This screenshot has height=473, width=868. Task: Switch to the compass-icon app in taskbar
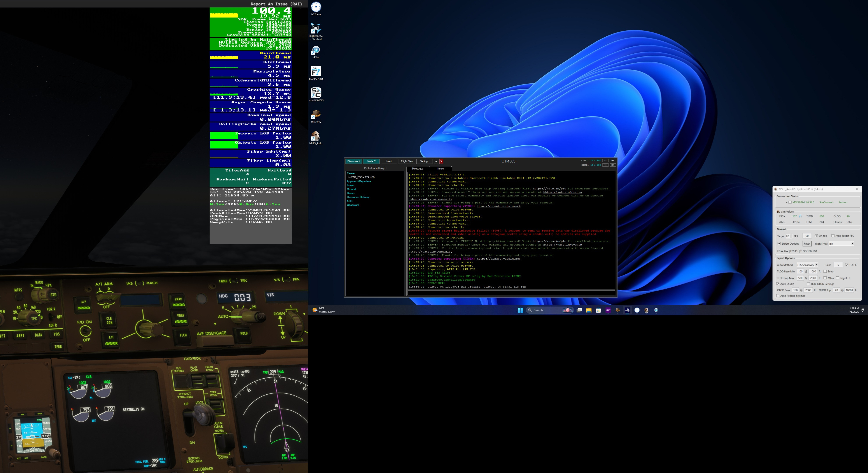(x=637, y=310)
